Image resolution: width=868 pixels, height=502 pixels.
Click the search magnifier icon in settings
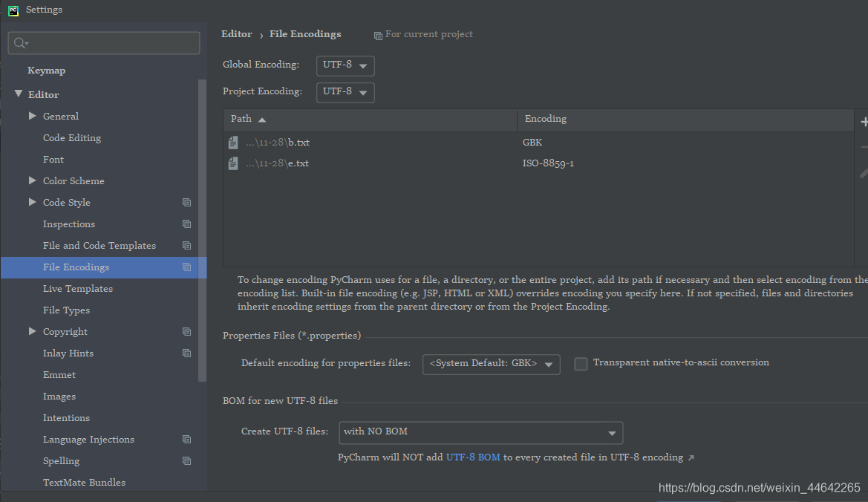(21, 43)
